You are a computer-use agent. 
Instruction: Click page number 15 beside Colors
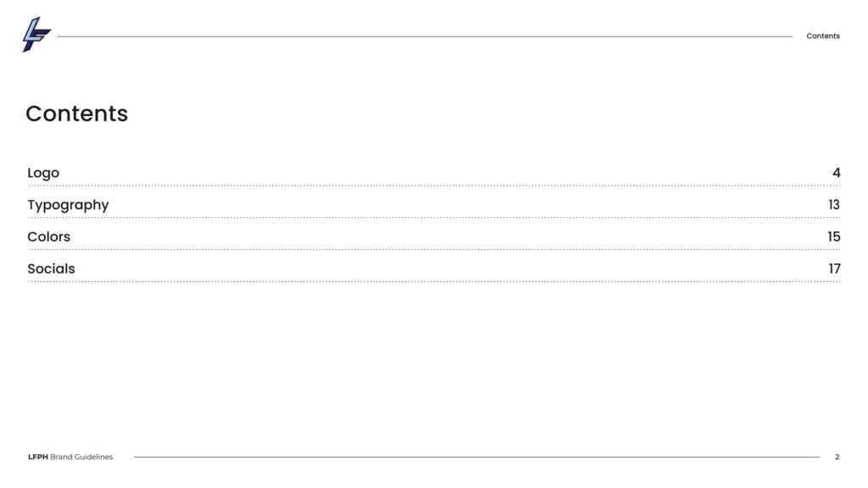tap(834, 237)
